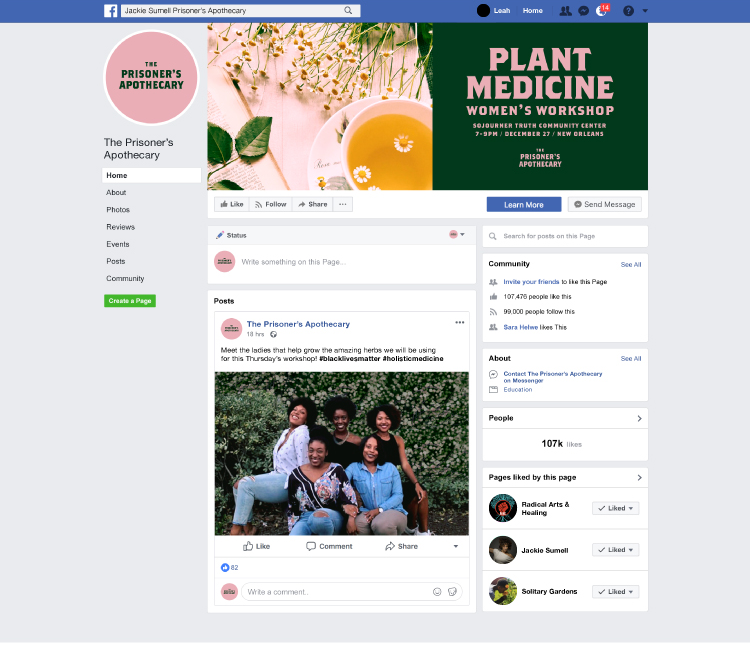Open the more options ellipsis under cover
Screen dimensions: 750x645
coord(342,204)
